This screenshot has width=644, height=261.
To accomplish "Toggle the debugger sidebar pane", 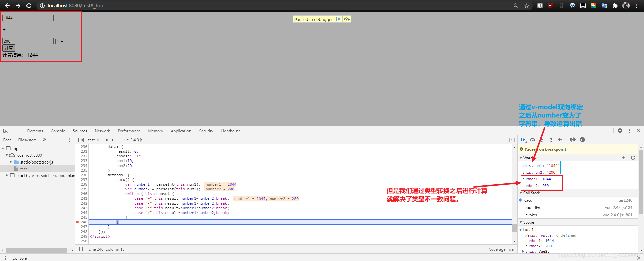I will 512,140.
